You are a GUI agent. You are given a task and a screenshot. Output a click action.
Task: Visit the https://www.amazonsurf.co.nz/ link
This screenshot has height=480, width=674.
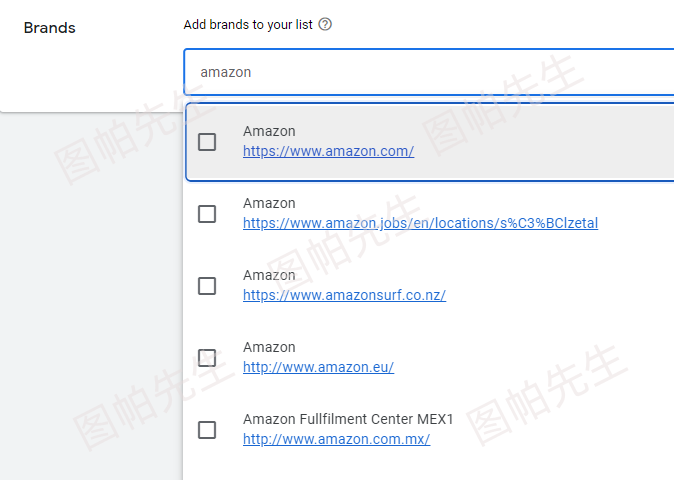(344, 295)
